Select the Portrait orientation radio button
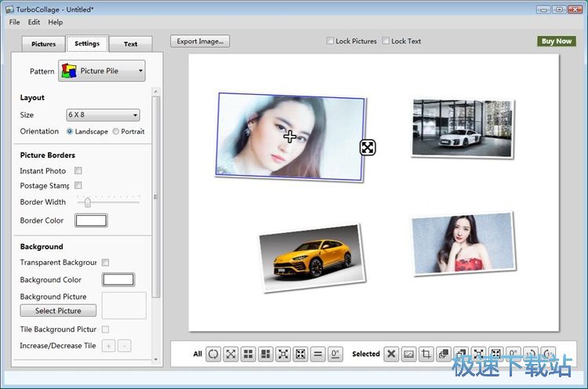 click(x=116, y=132)
